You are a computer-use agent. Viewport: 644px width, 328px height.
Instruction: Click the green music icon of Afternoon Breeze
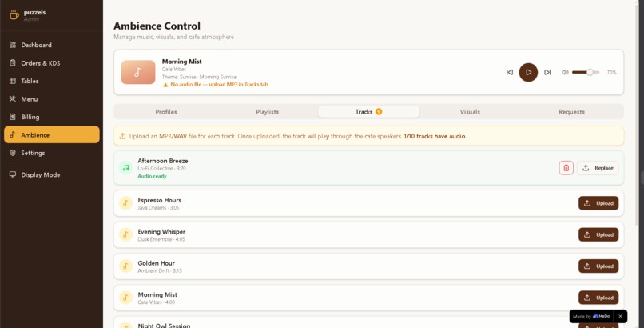[x=125, y=168]
